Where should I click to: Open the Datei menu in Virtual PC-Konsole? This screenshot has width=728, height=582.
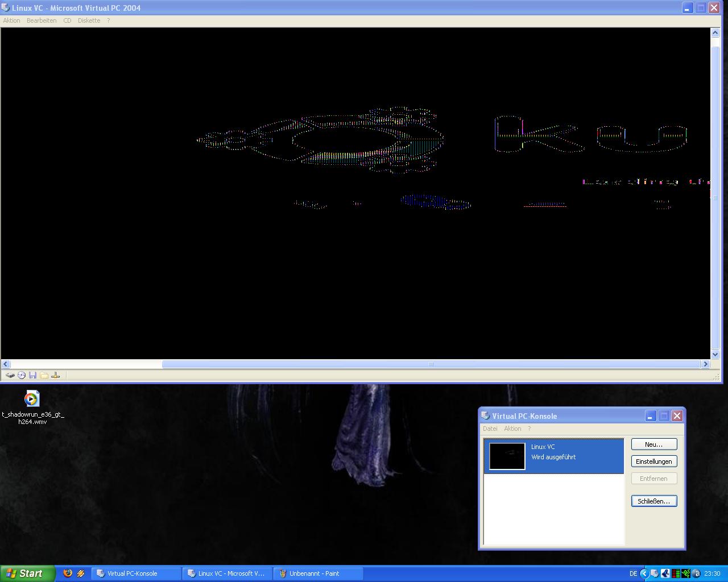(x=490, y=429)
